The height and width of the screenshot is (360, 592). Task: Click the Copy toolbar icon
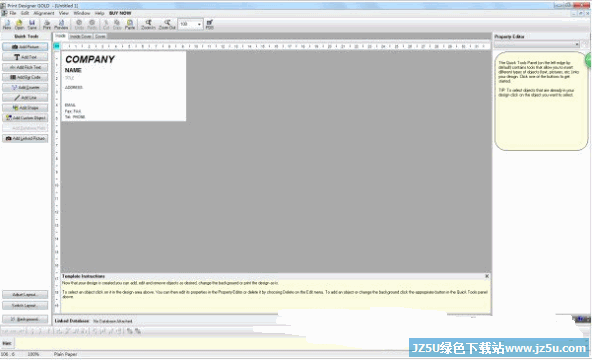pyautogui.click(x=117, y=25)
